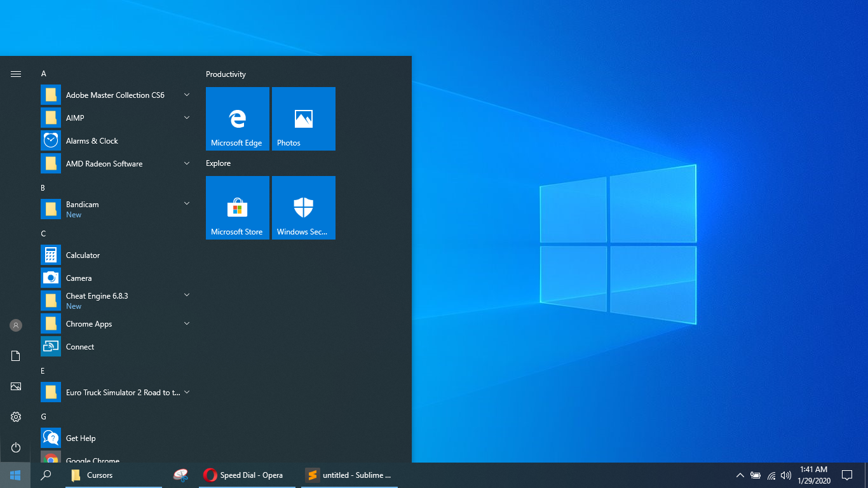Expand the Chrome Apps folder
The image size is (868, 488).
click(187, 323)
